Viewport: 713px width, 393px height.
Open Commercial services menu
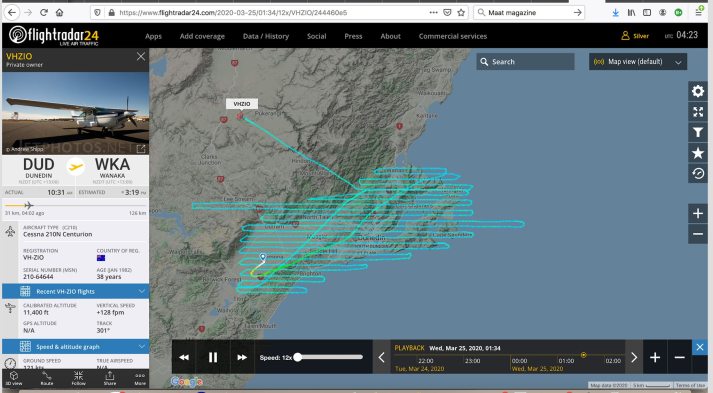452,36
